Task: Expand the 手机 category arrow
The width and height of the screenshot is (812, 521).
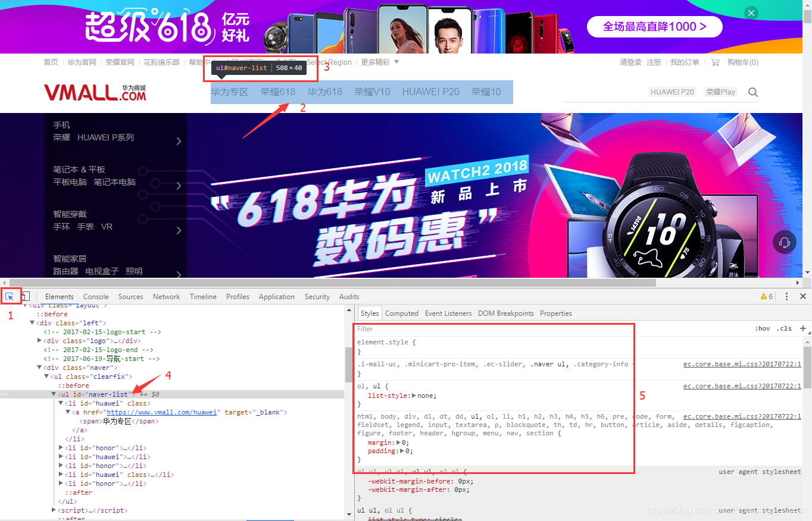Action: pos(179,142)
